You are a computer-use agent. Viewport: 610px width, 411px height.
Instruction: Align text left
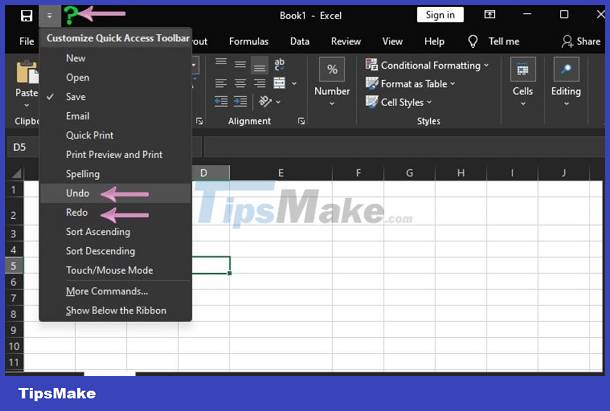pyautogui.click(x=221, y=83)
